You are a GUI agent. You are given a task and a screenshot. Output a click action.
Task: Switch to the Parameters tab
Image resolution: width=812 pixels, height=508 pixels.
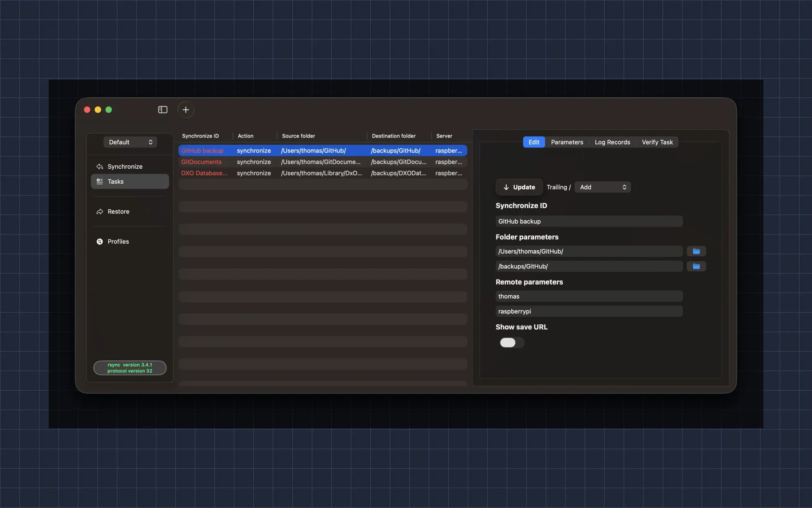tap(567, 142)
